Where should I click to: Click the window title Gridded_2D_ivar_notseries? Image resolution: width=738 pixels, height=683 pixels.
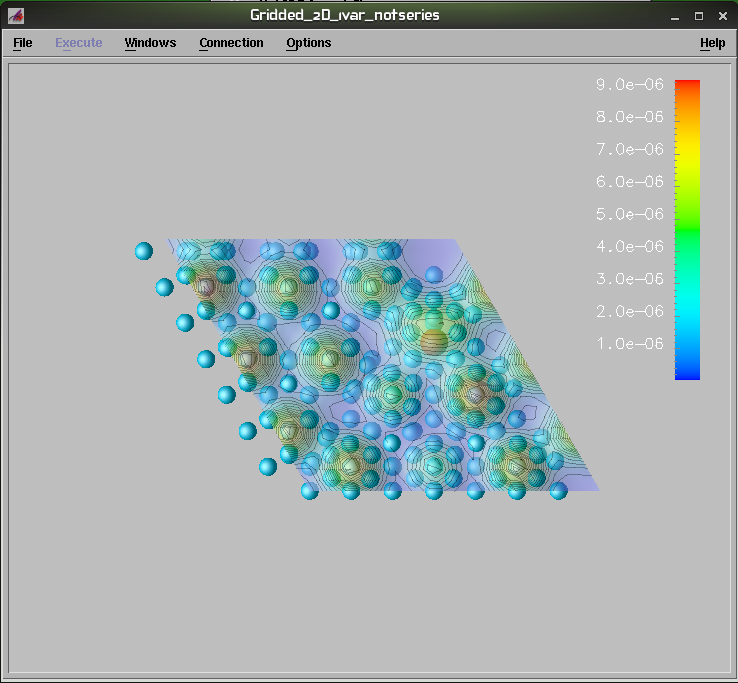click(x=345, y=15)
